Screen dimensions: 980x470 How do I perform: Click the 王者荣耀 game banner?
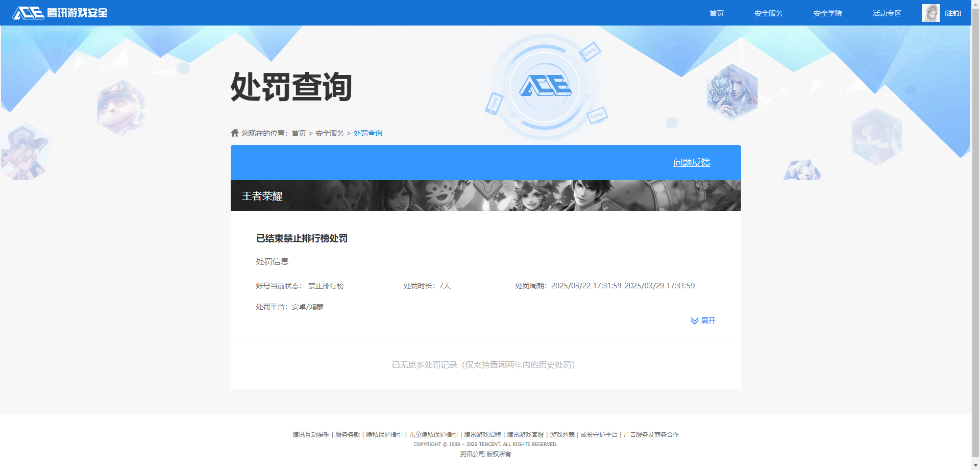tap(485, 195)
